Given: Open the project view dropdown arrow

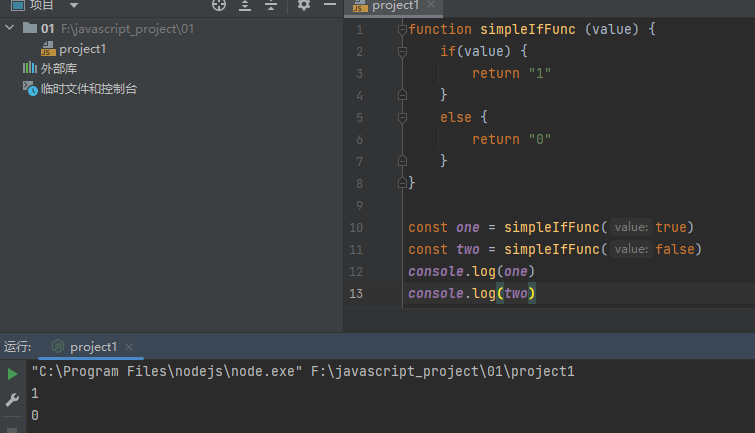Looking at the screenshot, I should tap(74, 5).
